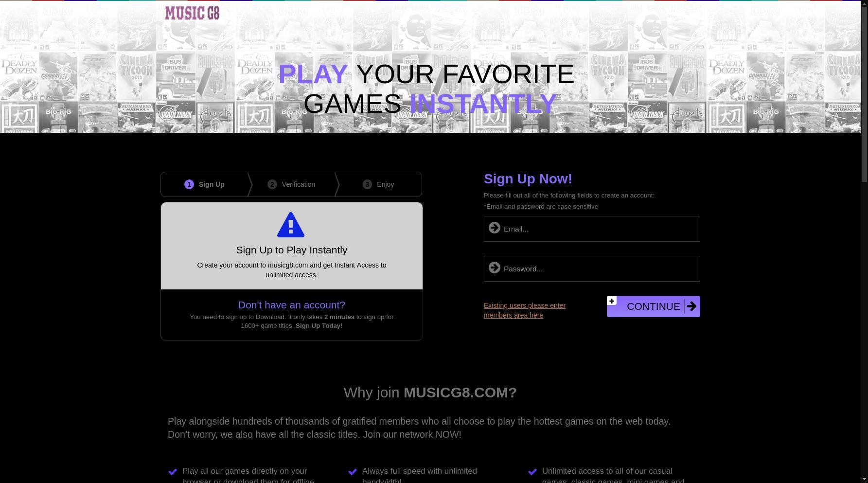Viewport: 868px width, 483px height.
Task: Click the blue warning triangle icon
Action: (291, 225)
